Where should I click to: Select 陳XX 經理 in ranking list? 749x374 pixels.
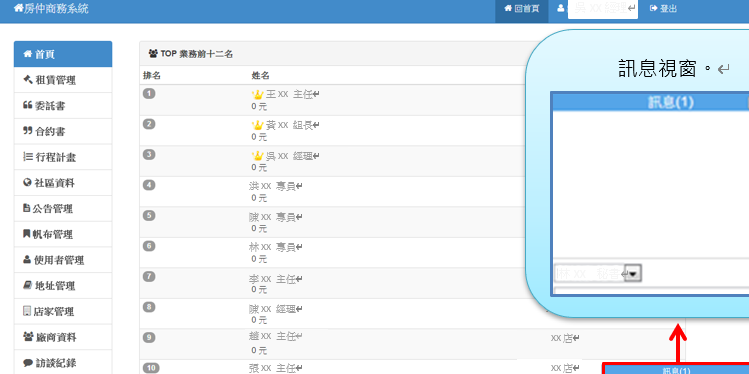[276, 309]
